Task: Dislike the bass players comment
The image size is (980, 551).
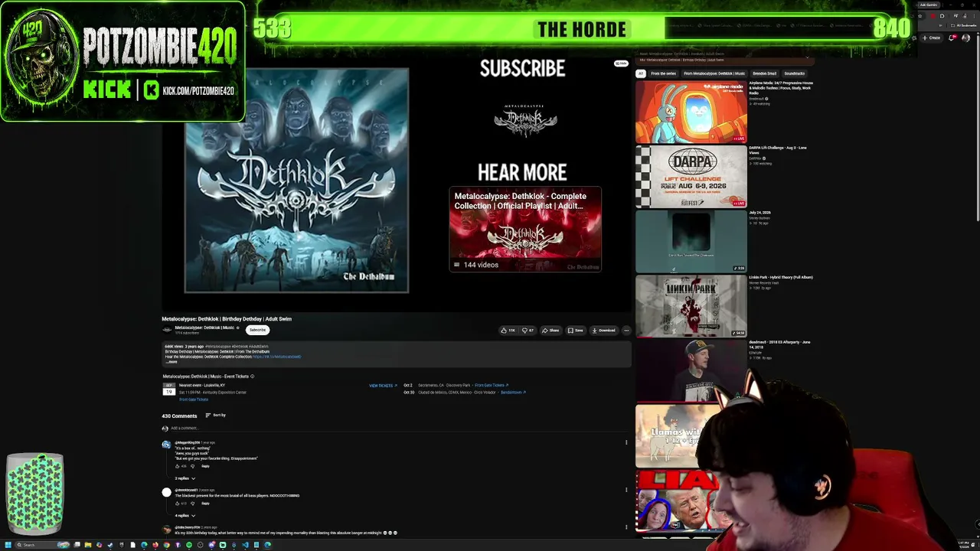Action: pyautogui.click(x=192, y=504)
